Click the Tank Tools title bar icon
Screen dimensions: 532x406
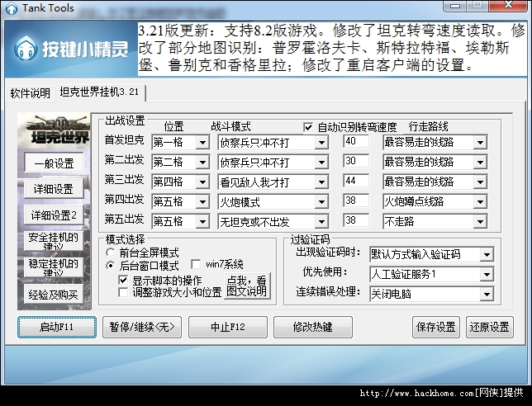12,8
